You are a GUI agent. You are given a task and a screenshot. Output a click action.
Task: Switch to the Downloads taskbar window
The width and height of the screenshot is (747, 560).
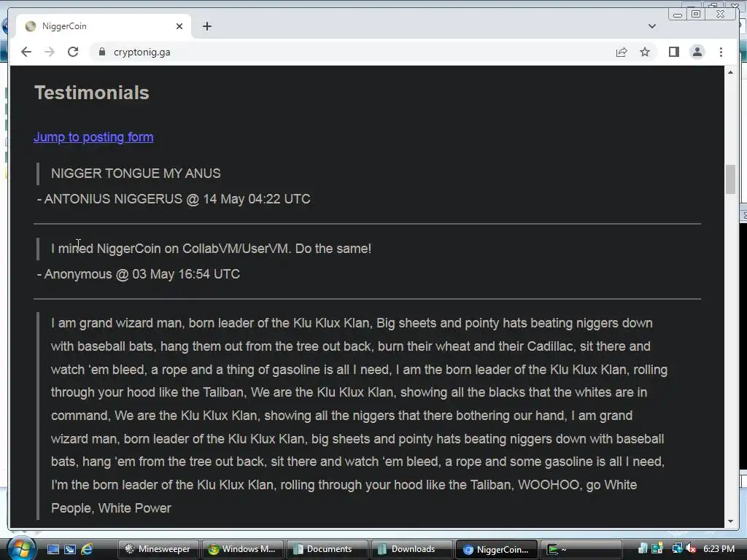click(411, 549)
